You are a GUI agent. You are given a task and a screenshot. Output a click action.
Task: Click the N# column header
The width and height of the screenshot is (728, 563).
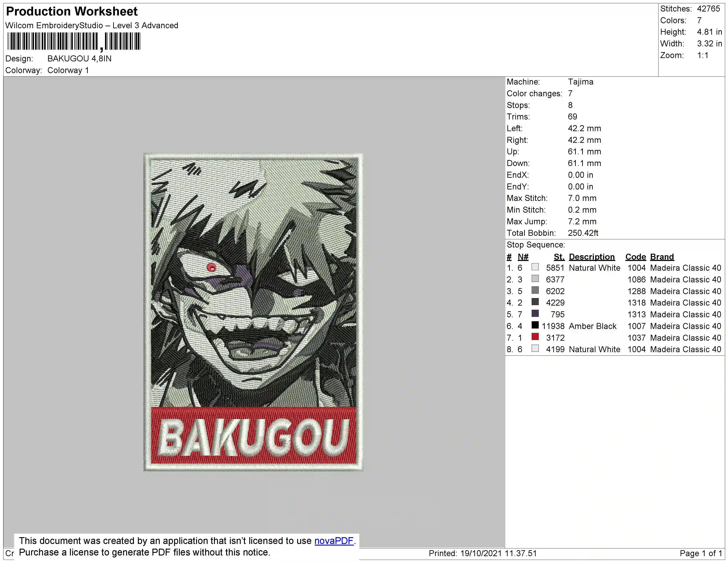(x=523, y=257)
